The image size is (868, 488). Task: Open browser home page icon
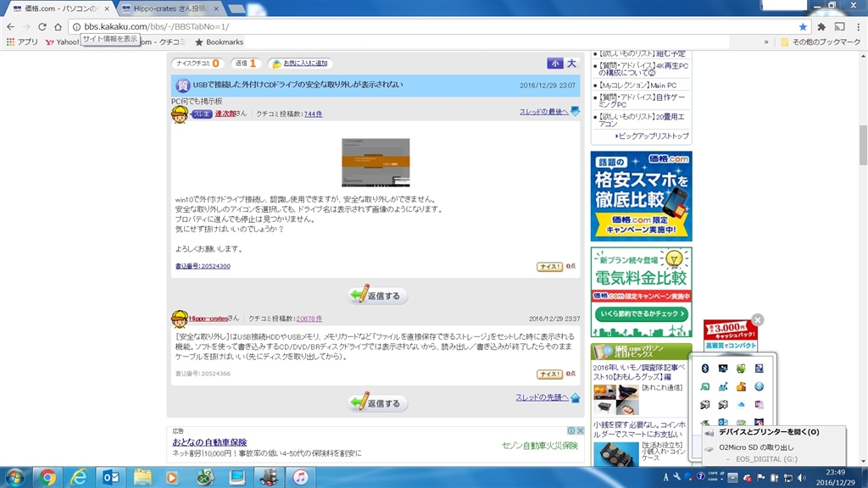(58, 26)
